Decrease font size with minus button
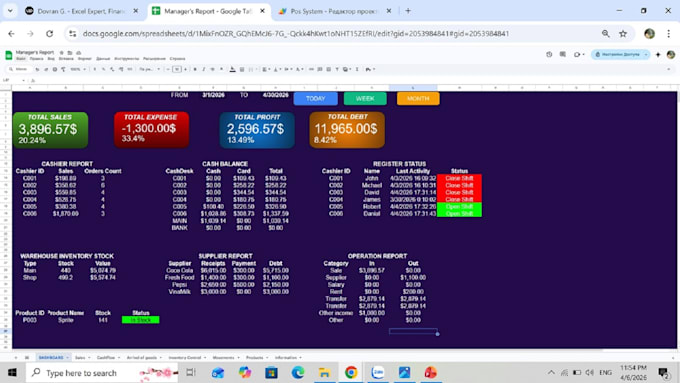680x383 pixels. coord(168,69)
